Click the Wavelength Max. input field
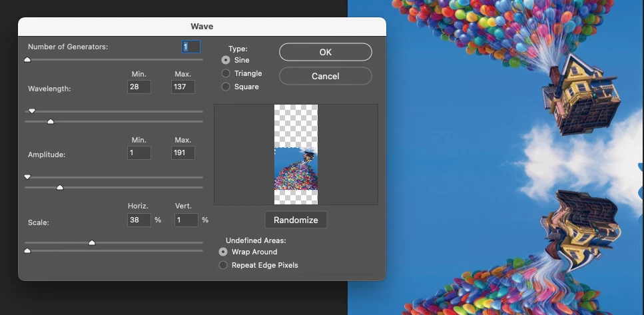Image resolution: width=644 pixels, height=315 pixels. point(182,87)
